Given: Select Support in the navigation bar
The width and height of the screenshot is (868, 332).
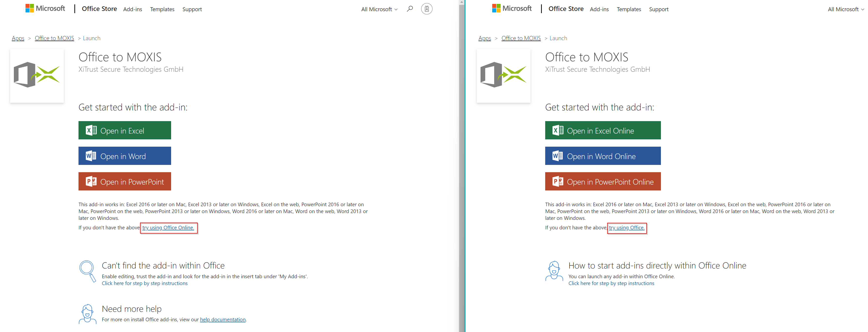Looking at the screenshot, I should [192, 9].
